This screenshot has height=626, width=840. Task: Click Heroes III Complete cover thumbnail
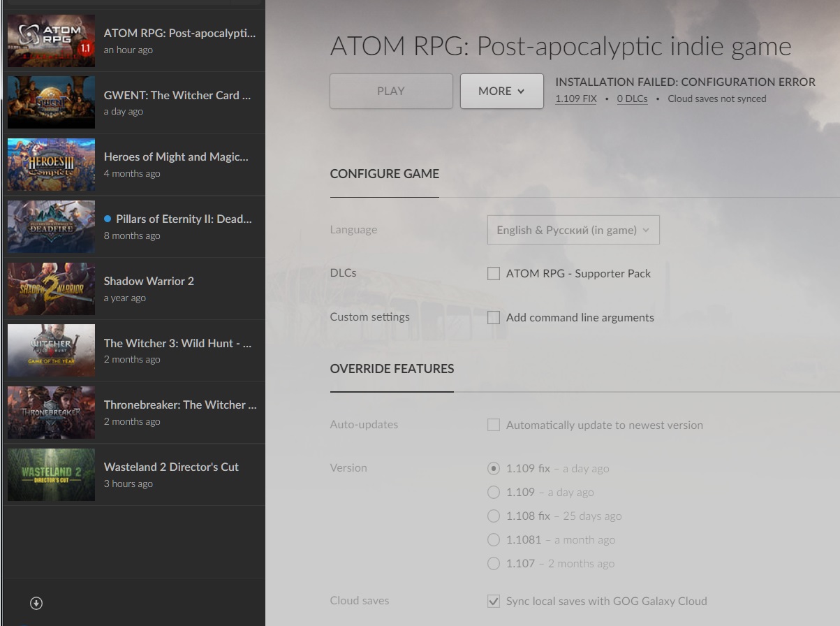[x=51, y=165]
